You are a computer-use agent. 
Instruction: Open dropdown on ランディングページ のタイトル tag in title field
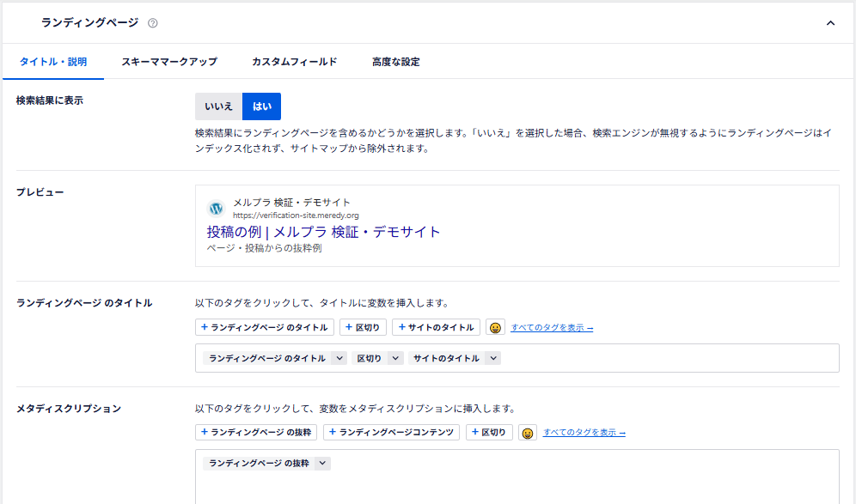click(x=339, y=359)
